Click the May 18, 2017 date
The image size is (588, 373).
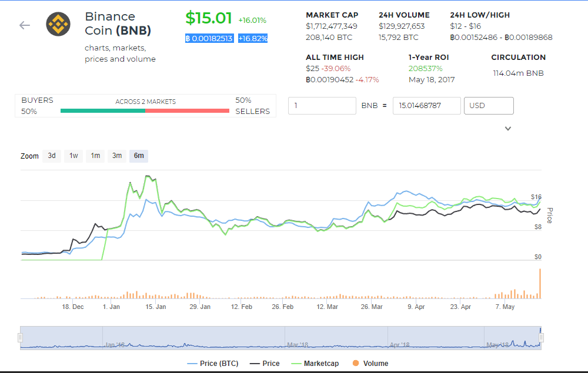[432, 80]
